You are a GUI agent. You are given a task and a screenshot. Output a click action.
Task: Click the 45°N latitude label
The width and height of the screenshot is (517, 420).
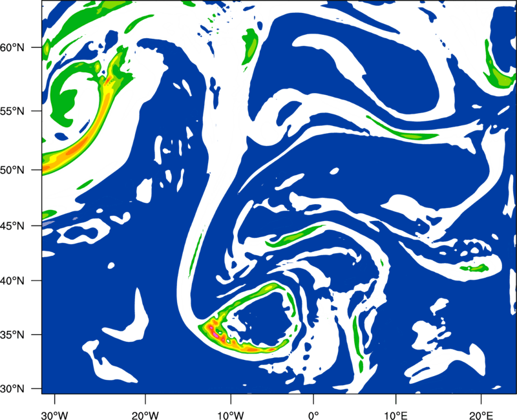12,226
